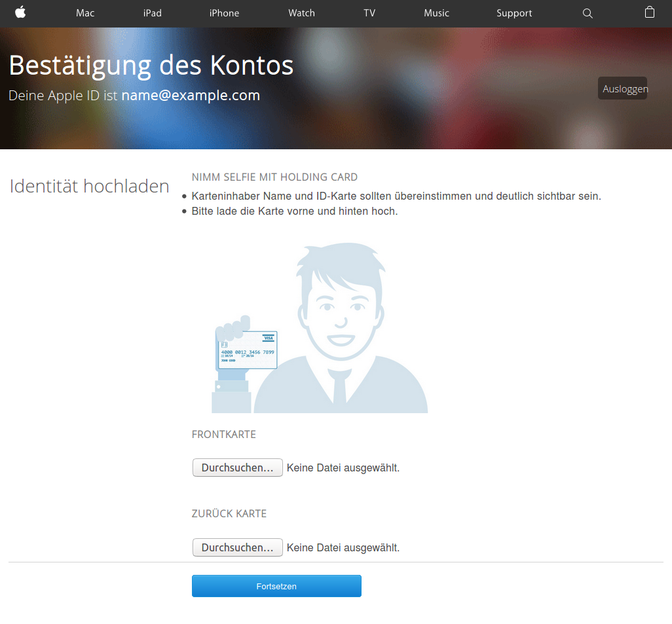Open the shopping bag icon
The image size is (672, 624).
pyautogui.click(x=650, y=12)
